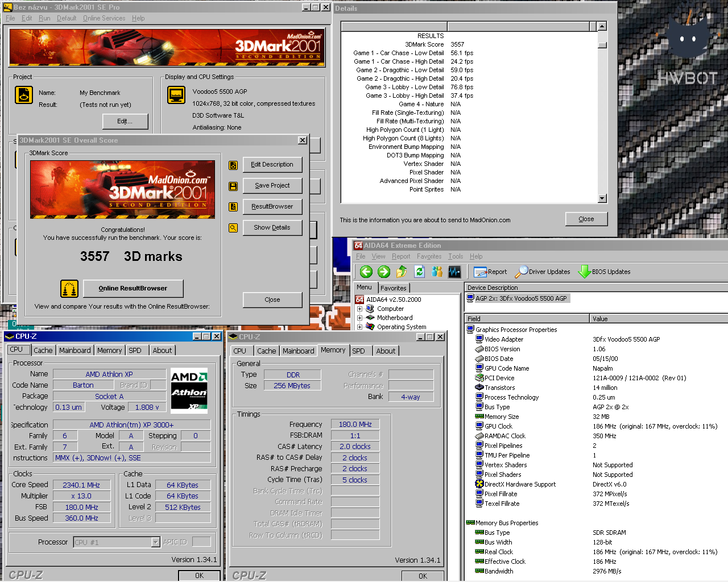The width and height of the screenshot is (728, 582).
Task: Select the Motherboard tree item
Action: click(395, 318)
